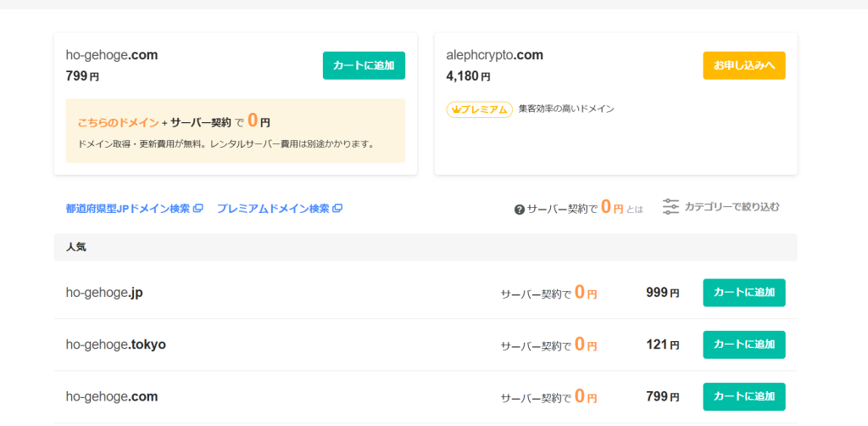Click external-link icon beside 都道府県型JPドメイン検索
Viewport: 868px width, 426px height.
point(198,209)
